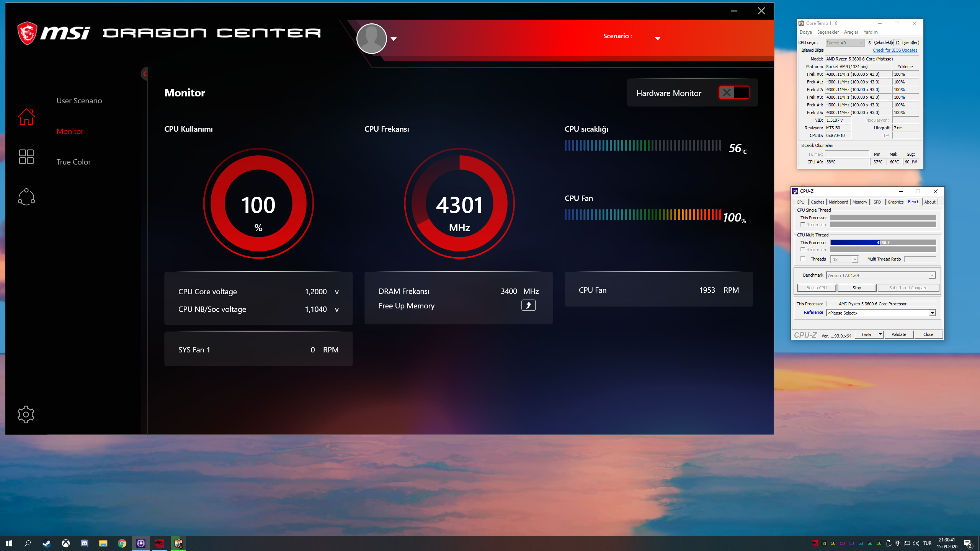980x551 pixels.
Task: Collapse the sidebar with the red arrow
Action: pyautogui.click(x=145, y=74)
